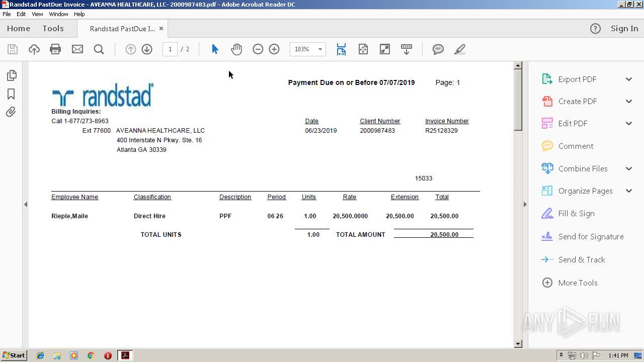Open the Windows Start menu

(x=14, y=355)
